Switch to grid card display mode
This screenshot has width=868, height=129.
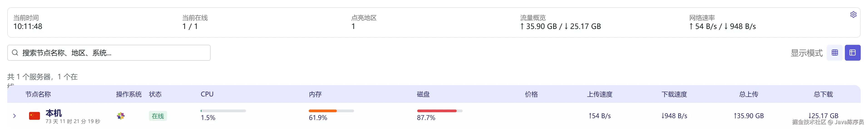coord(835,53)
